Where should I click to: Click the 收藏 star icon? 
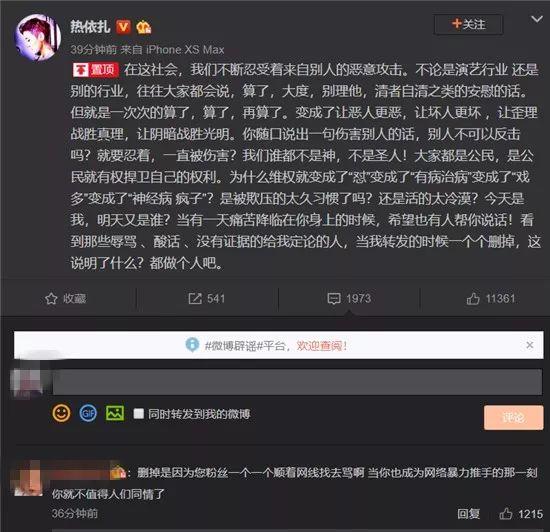[51, 299]
